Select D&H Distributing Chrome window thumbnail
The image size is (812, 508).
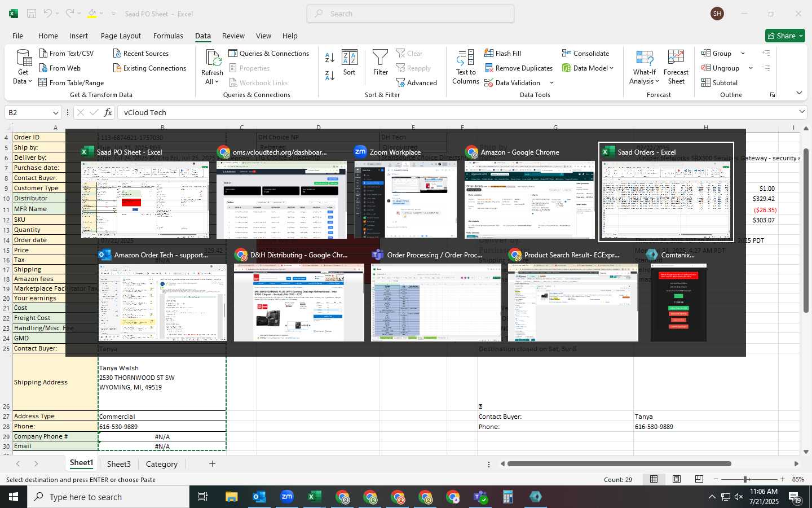(x=299, y=295)
